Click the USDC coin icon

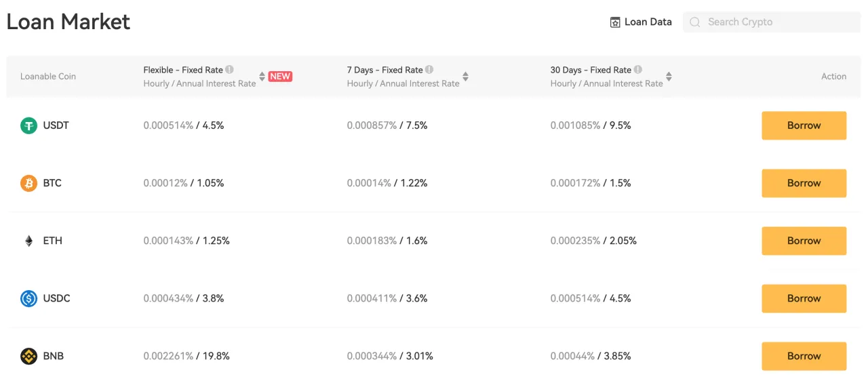point(28,298)
